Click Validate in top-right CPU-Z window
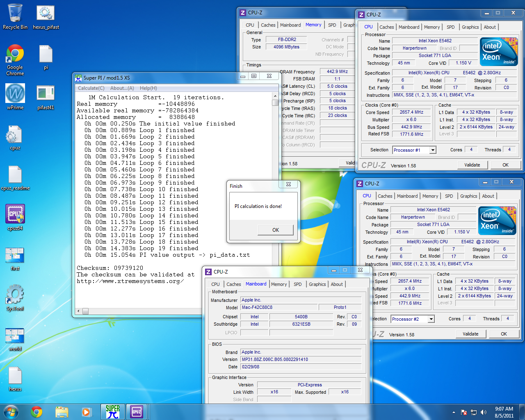The height and width of the screenshot is (420, 525). click(472, 165)
